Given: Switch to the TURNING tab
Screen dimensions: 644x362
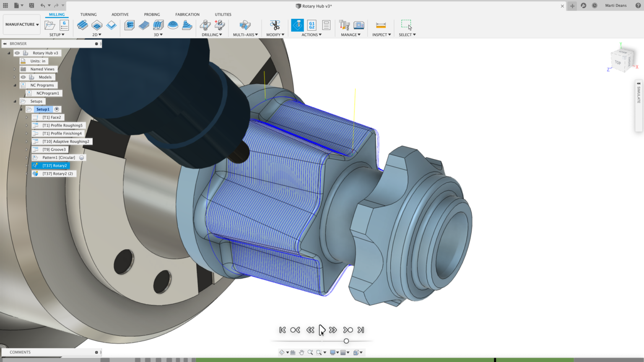Looking at the screenshot, I should pyautogui.click(x=88, y=14).
